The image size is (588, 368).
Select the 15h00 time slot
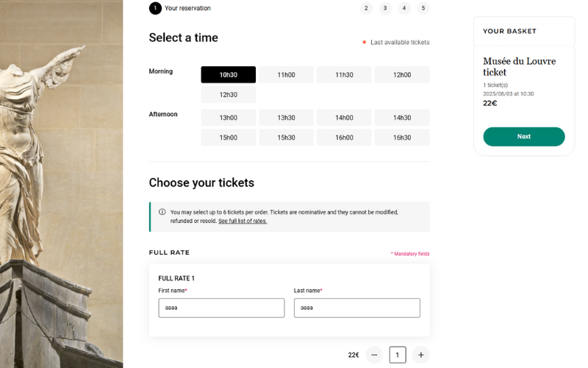point(229,138)
